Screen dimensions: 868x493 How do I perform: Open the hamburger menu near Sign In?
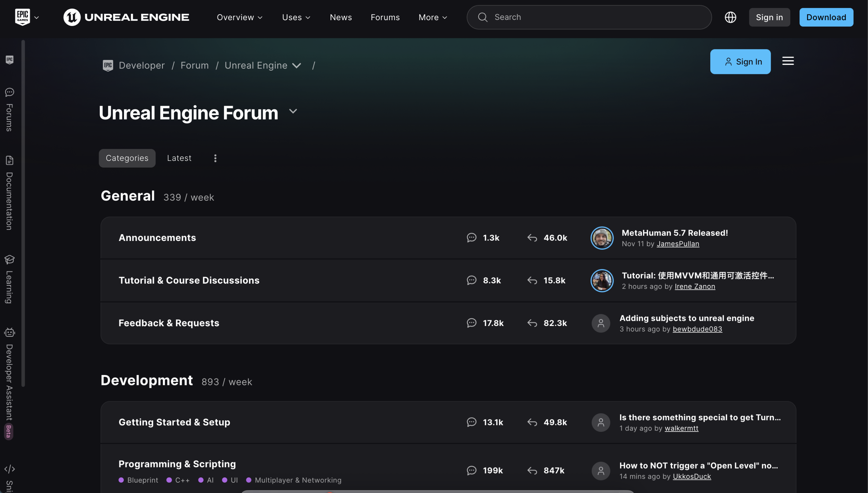pyautogui.click(x=788, y=61)
